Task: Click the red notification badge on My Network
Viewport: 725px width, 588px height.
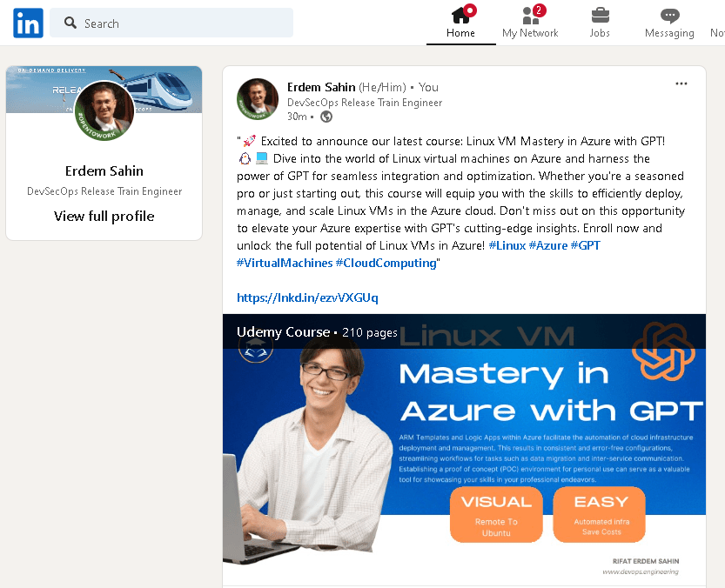Action: coord(539,10)
